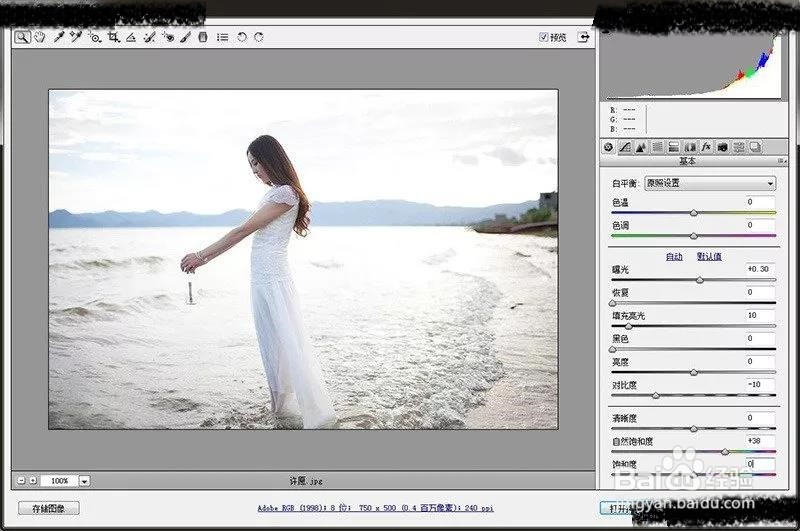Rotate image counterclockwise

coord(242,37)
